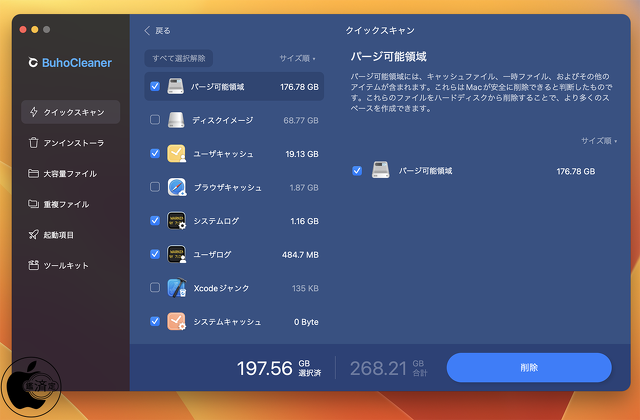Click the システムログ console icon
The height and width of the screenshot is (420, 640).
point(177,221)
